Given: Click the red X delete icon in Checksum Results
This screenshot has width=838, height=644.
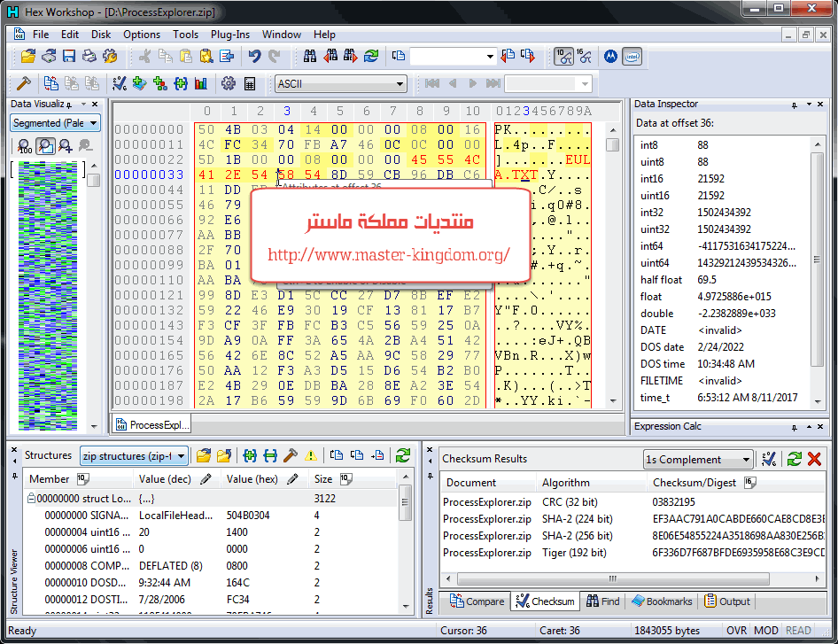Looking at the screenshot, I should pos(814,459).
